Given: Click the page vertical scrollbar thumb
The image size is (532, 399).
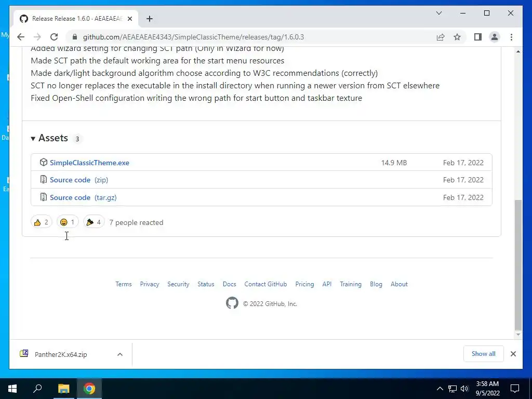Looking at the screenshot, I should tap(518, 264).
